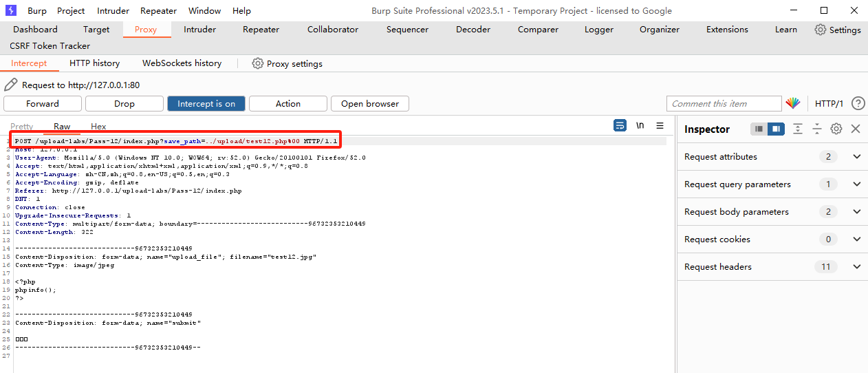Switch Inspector to right-docked layout
The width and height of the screenshot is (868, 373).
(776, 129)
